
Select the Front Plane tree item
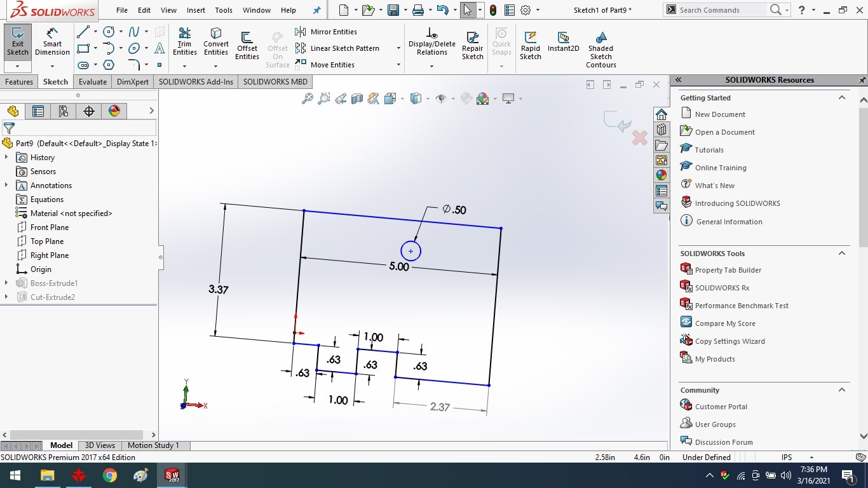pyautogui.click(x=50, y=227)
